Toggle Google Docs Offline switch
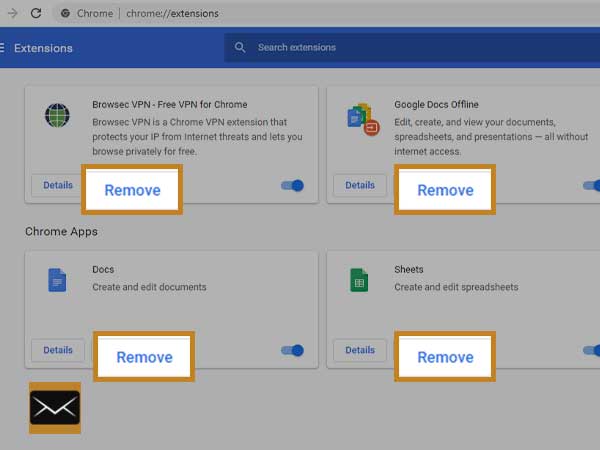This screenshot has width=600, height=450. tap(591, 186)
